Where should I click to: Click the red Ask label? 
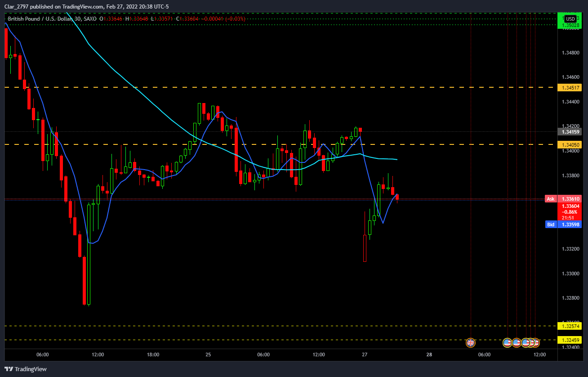(551, 199)
